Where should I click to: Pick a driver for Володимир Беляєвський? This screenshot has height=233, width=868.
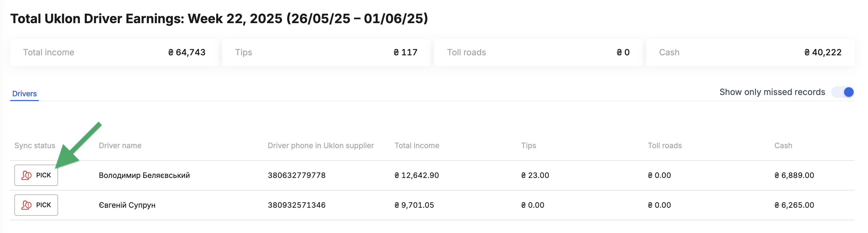pos(36,176)
